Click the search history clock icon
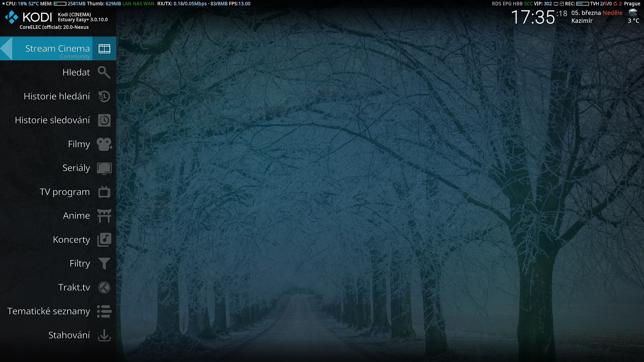 coord(104,97)
